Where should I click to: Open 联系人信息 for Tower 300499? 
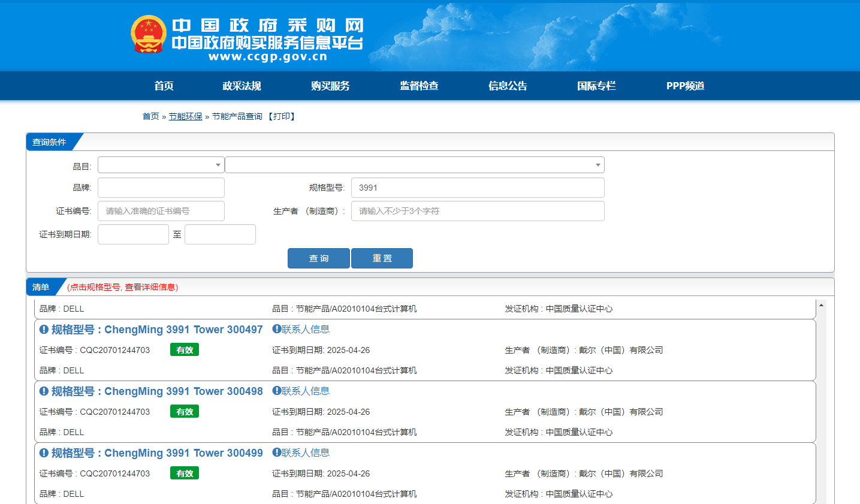pyautogui.click(x=306, y=452)
